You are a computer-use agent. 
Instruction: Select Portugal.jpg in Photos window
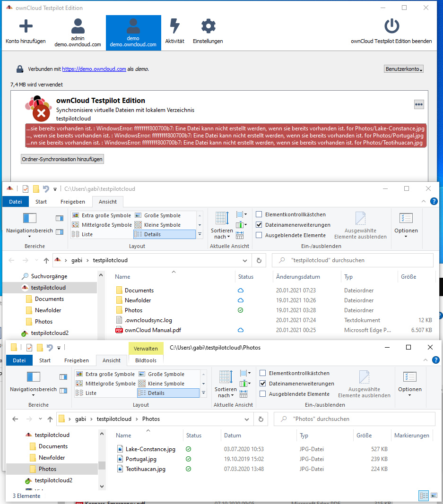(x=141, y=459)
